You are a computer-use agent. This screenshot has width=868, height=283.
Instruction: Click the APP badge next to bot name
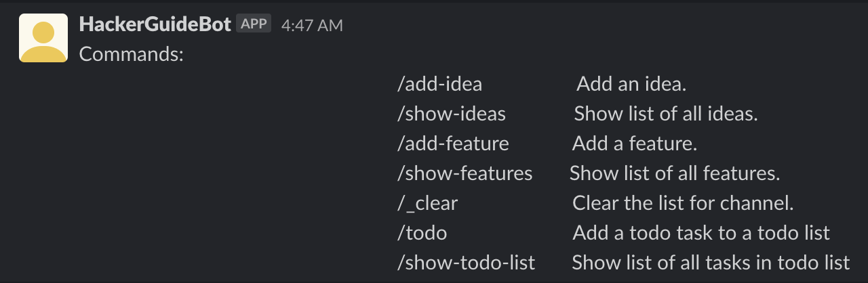pyautogui.click(x=254, y=24)
